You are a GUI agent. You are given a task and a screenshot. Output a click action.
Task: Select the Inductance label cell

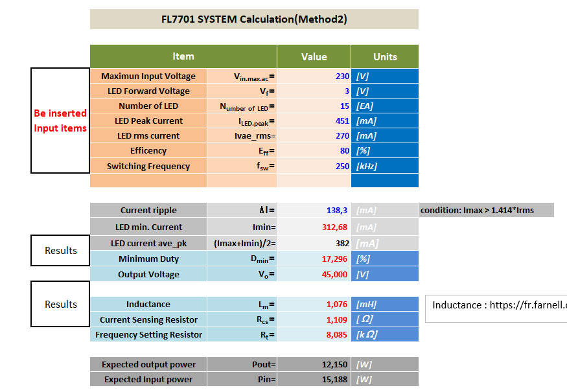point(148,304)
